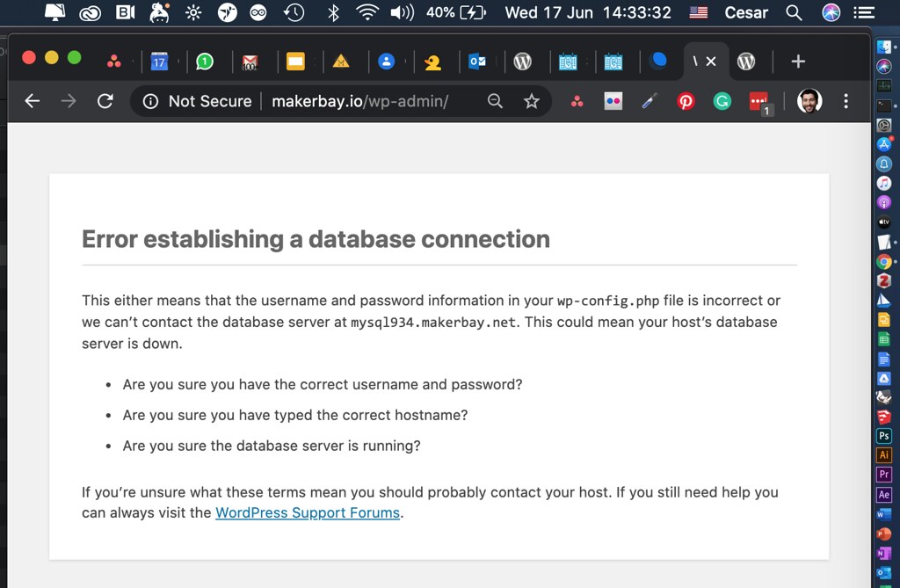Open a new browser tab
Viewport: 900px width, 588px height.
coord(797,62)
